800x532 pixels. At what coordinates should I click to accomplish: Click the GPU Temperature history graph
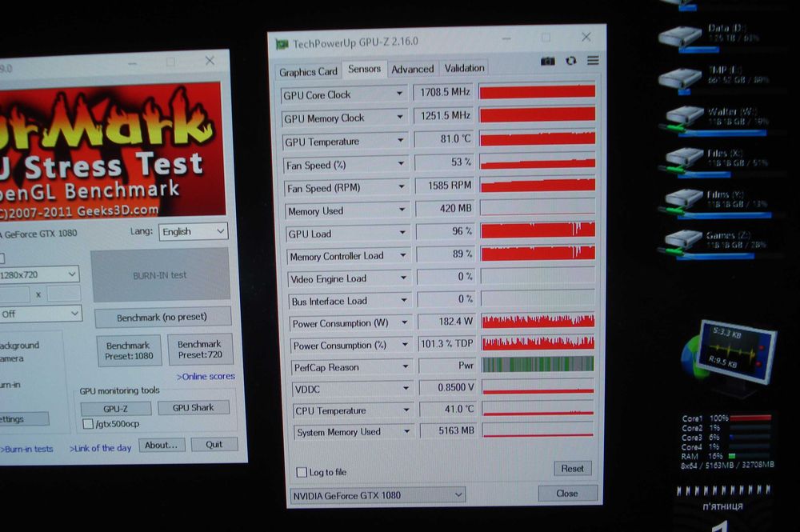coord(538,138)
